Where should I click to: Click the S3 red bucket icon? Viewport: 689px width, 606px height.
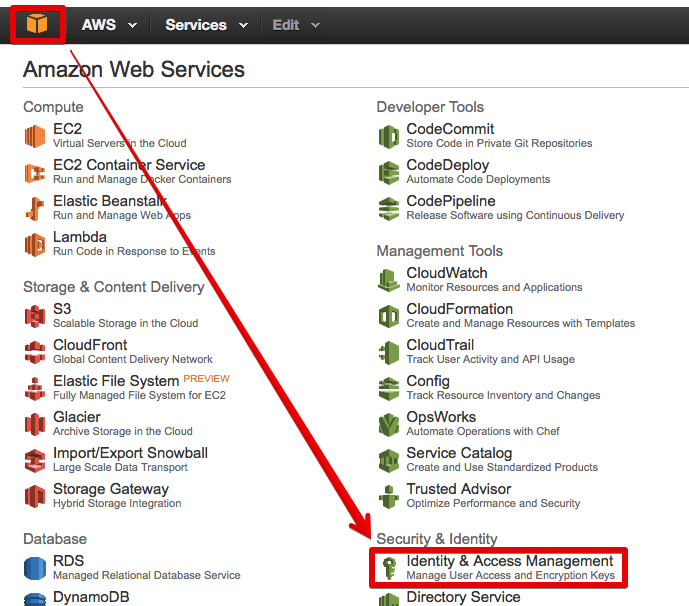[35, 316]
